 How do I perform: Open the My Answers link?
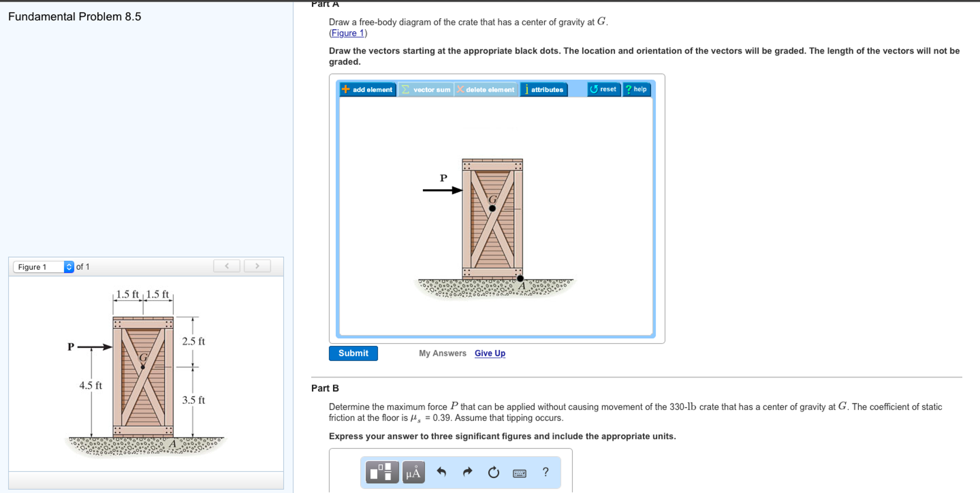pyautogui.click(x=443, y=353)
